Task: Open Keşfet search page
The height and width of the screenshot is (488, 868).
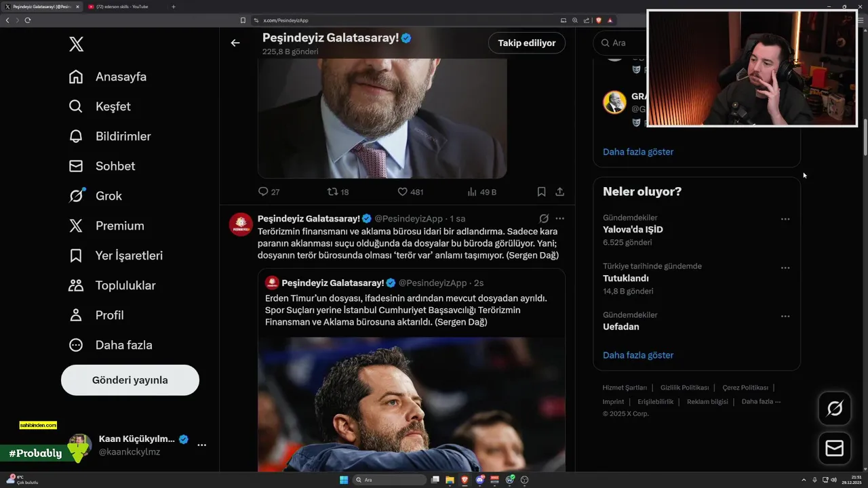Action: coord(100,106)
